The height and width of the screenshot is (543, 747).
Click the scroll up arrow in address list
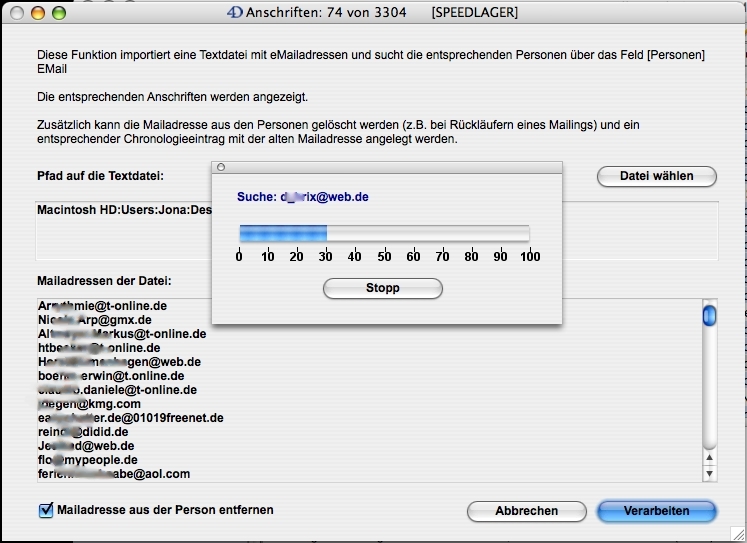709,456
